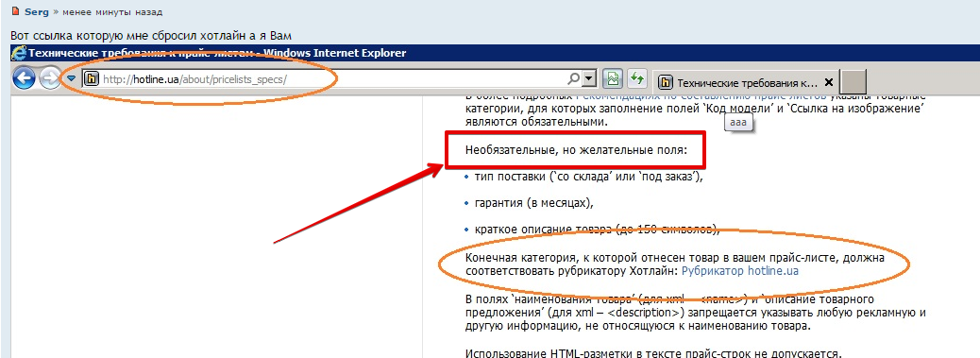980x358 pixels.
Task: Click the 'менее минуты назад' timestamp
Action: (113, 12)
